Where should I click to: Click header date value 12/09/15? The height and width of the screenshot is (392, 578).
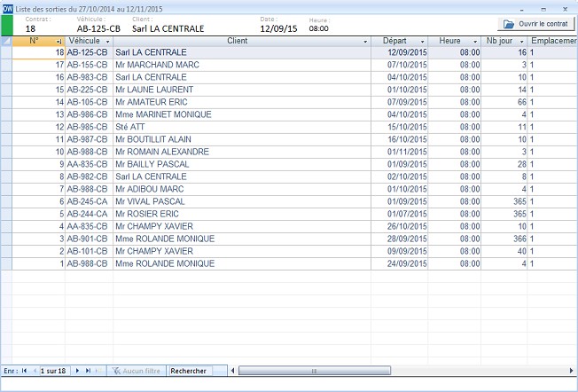click(278, 28)
